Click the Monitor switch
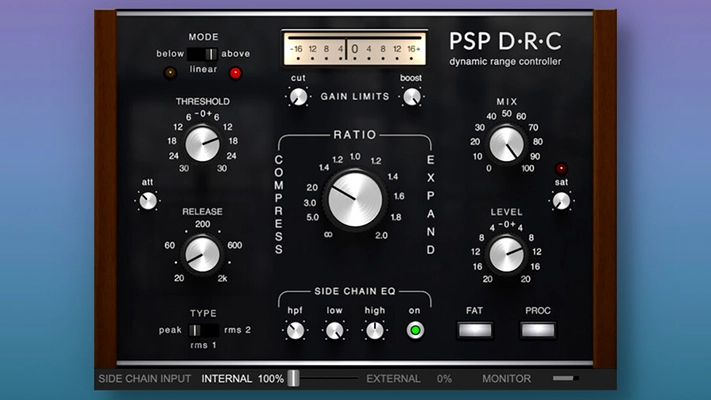Viewport: 711px width, 400px height. coord(565,379)
